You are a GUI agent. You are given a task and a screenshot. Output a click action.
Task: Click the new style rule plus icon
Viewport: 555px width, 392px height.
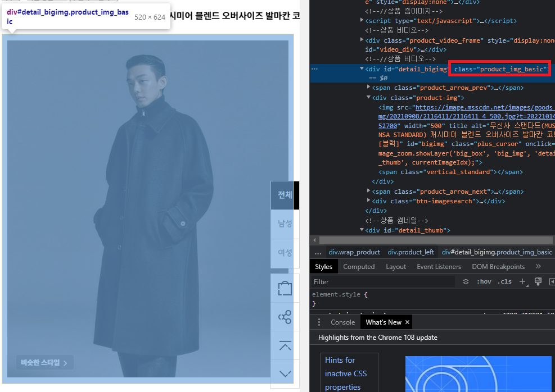pos(522,282)
